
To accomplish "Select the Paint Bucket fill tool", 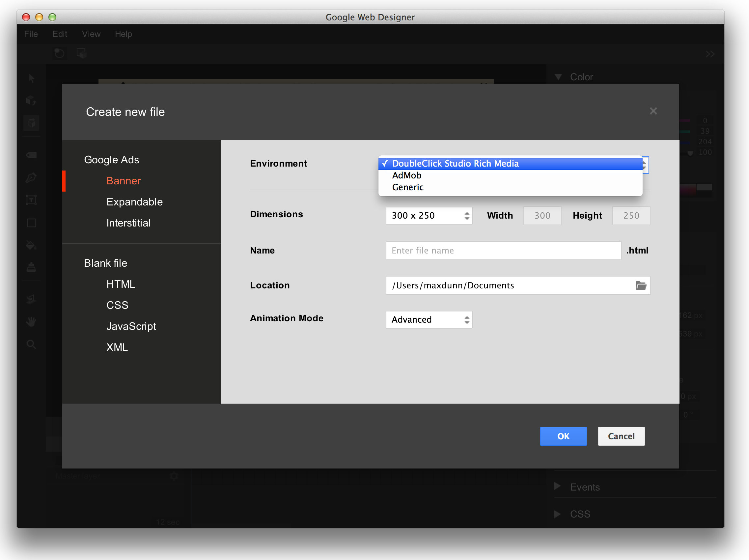I will tap(32, 245).
